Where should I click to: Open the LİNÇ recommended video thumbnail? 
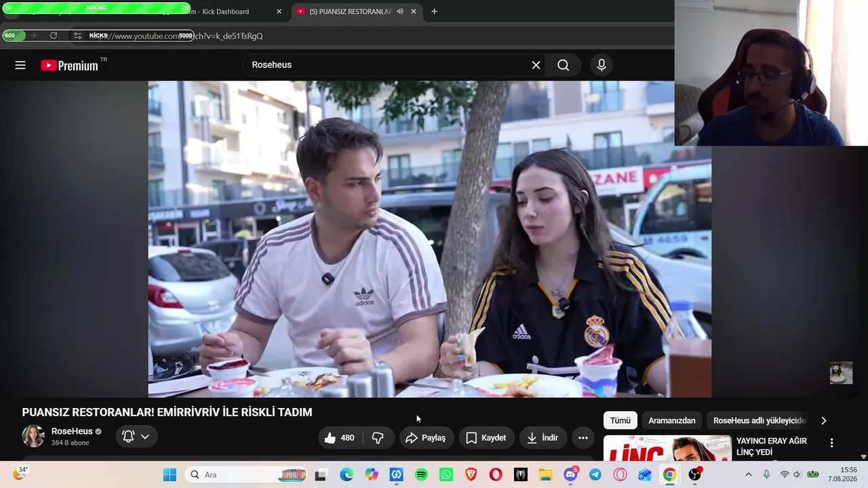pyautogui.click(x=667, y=448)
